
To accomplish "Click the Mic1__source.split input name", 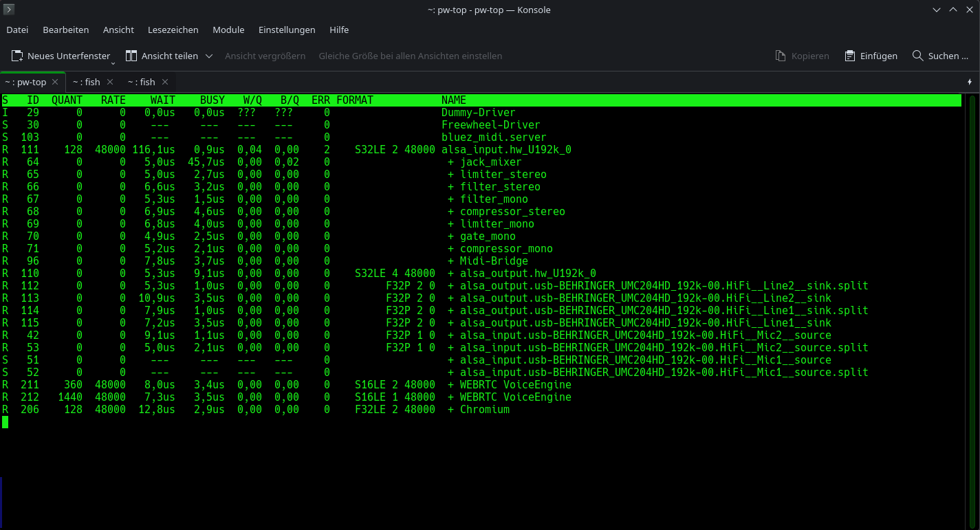I will (x=664, y=373).
